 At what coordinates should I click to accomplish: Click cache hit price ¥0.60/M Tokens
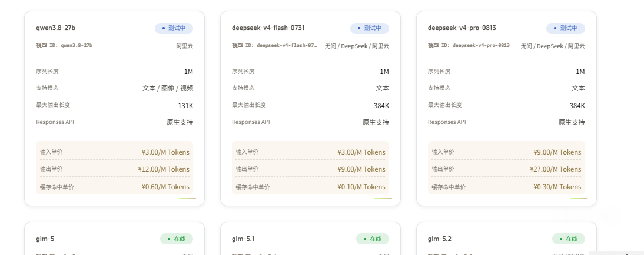click(165, 187)
